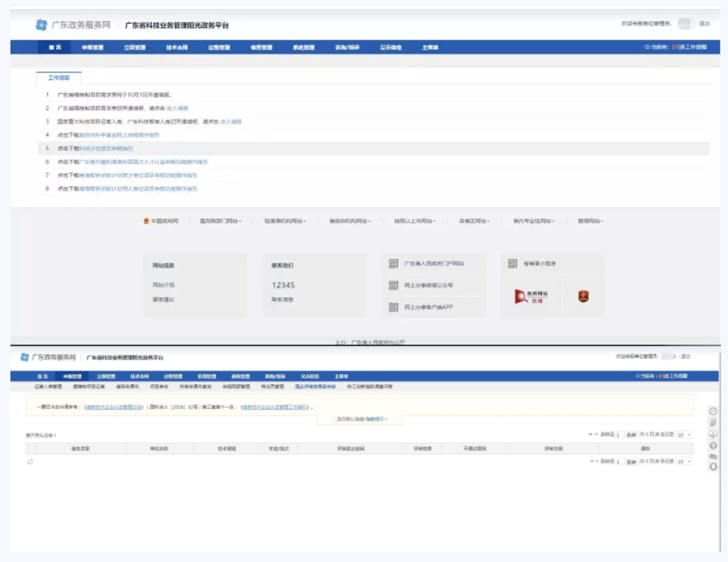This screenshot has width=728, height=562.
Task: Click the 进入填报 link in reminder row 2
Action: pos(177,108)
